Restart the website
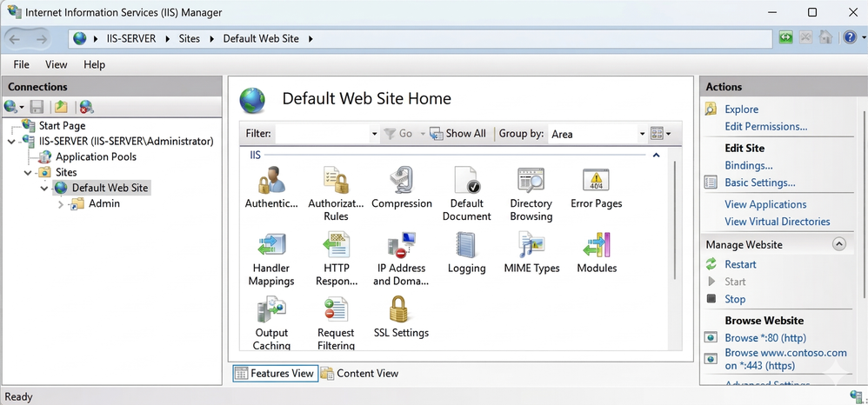The height and width of the screenshot is (405, 868). (740, 264)
